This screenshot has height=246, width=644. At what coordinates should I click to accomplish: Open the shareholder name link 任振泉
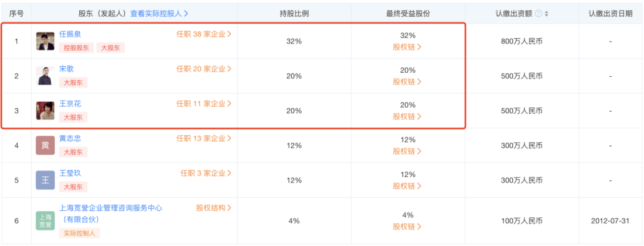(x=70, y=34)
